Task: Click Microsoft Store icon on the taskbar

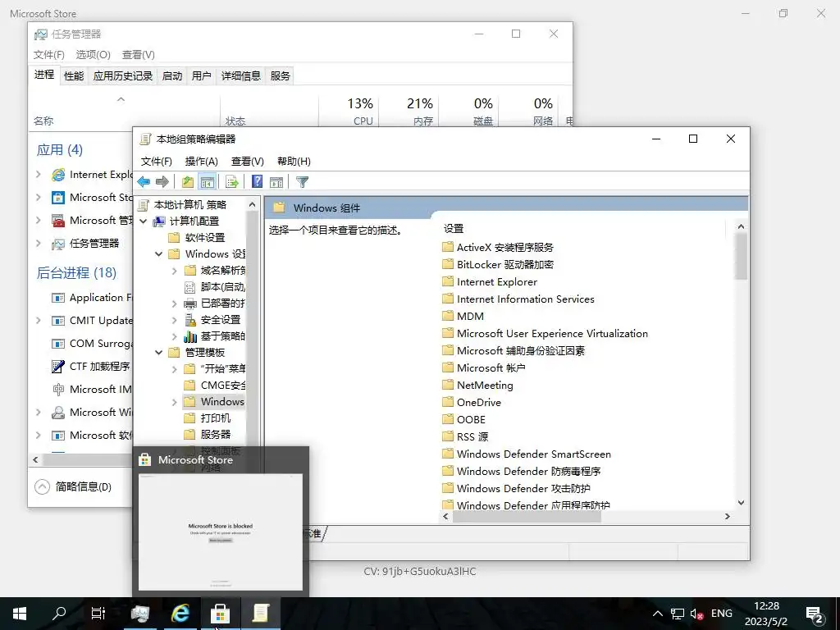Action: click(x=220, y=614)
